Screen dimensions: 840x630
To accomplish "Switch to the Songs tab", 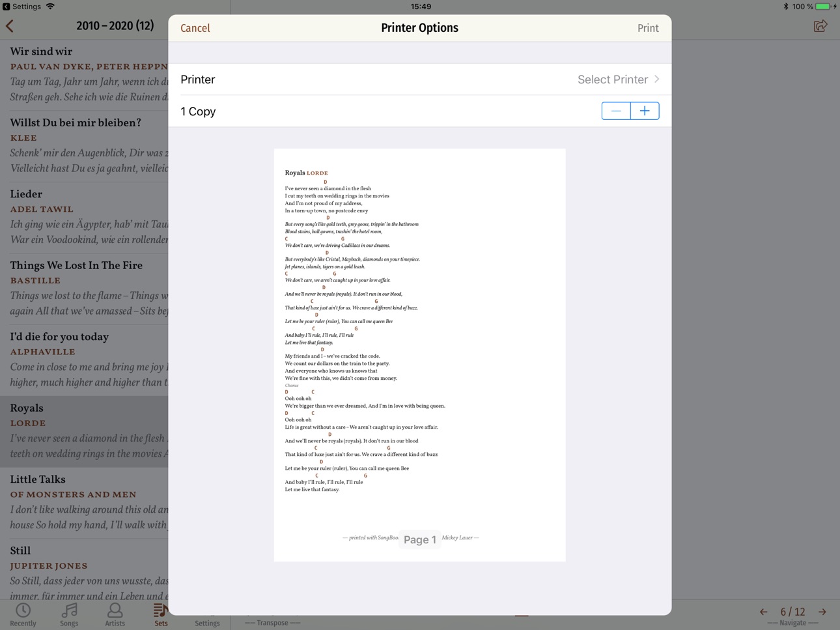I will click(69, 614).
